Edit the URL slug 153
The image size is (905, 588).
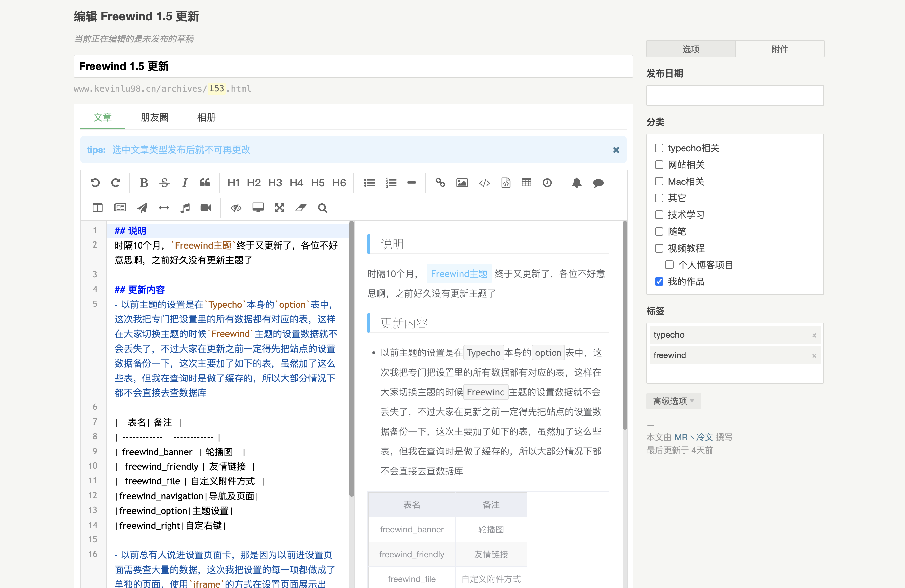216,88
